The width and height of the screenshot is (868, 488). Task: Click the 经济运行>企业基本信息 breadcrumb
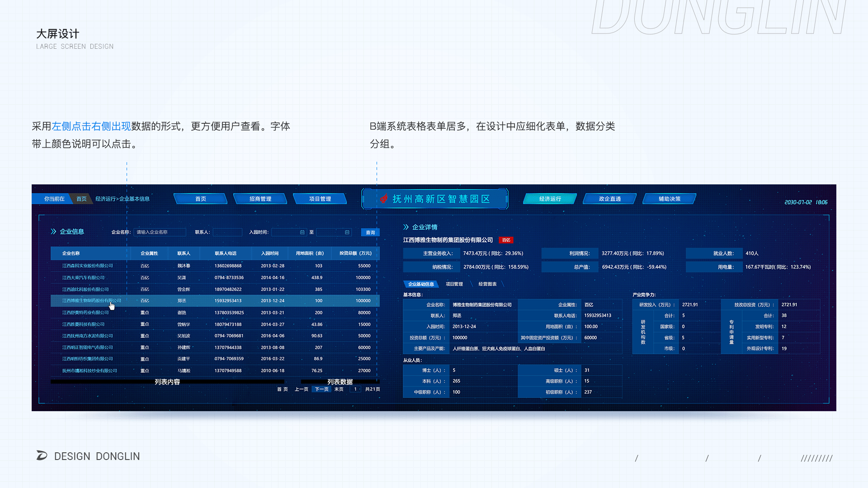pos(123,199)
